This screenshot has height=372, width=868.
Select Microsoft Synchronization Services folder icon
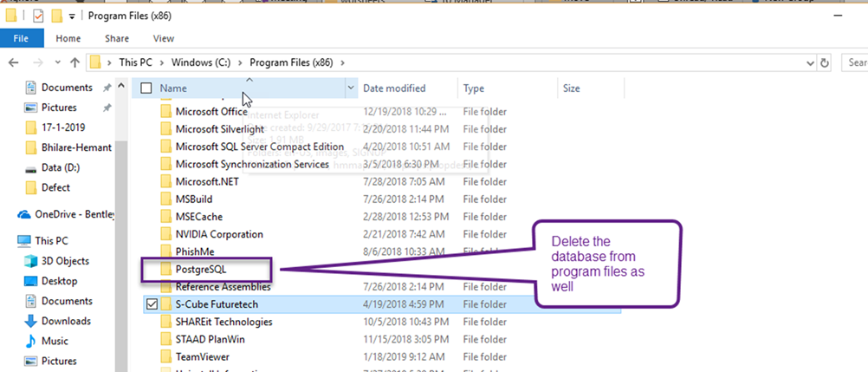(166, 165)
